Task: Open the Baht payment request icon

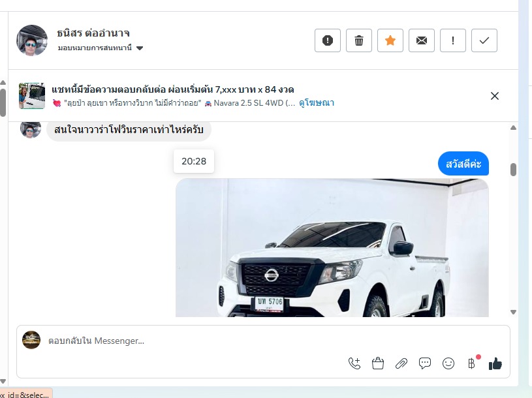Action: click(x=472, y=363)
